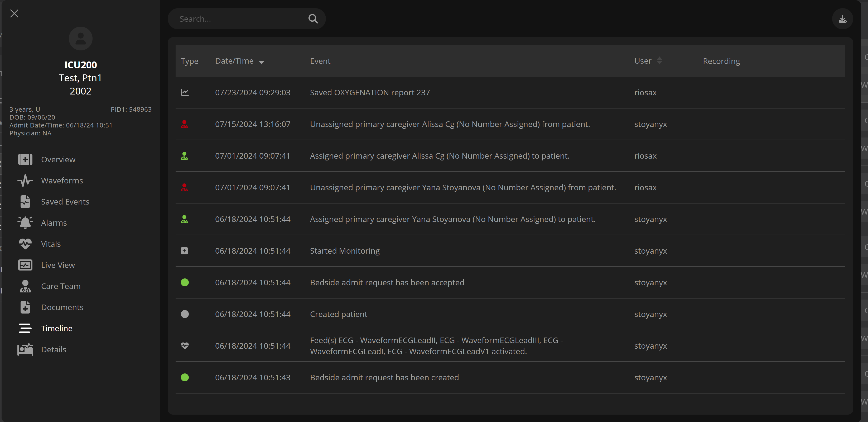
Task: Click heart icon of ECG feeds activated row
Action: (x=185, y=346)
